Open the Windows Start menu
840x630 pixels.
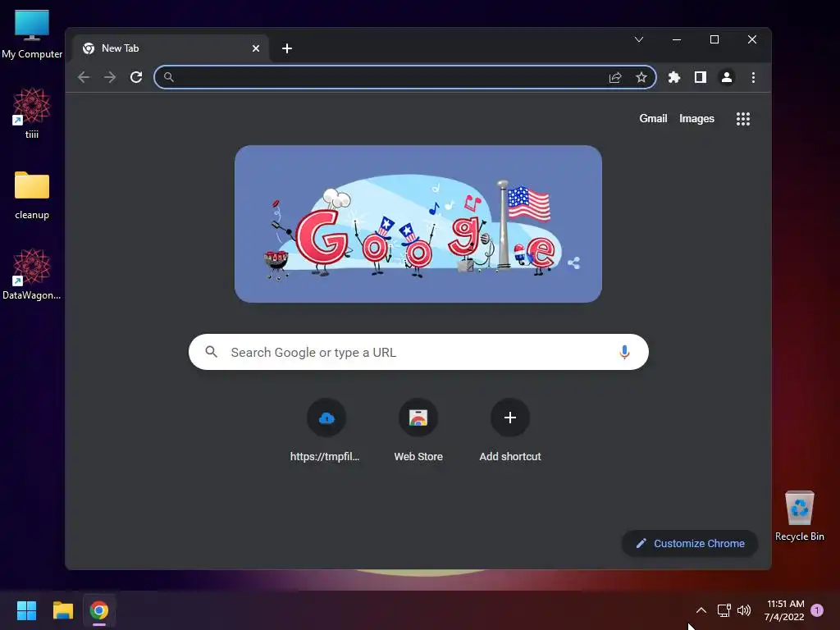coord(26,610)
